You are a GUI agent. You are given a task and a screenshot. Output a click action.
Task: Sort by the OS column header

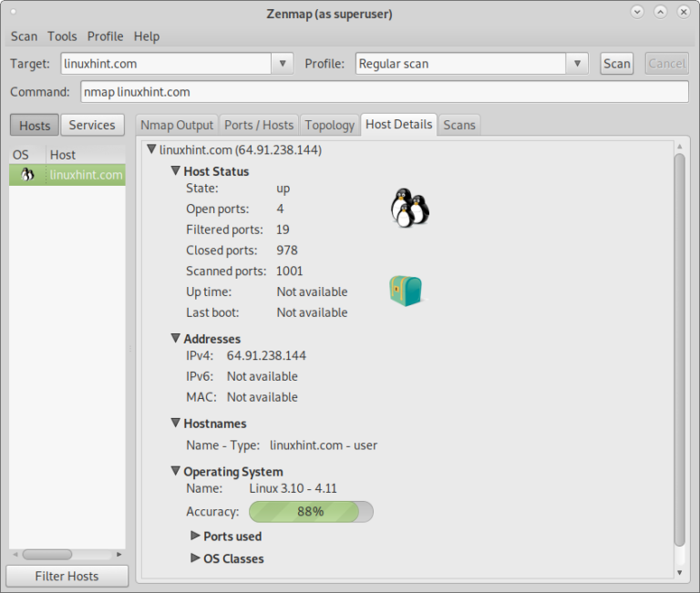(x=26, y=154)
